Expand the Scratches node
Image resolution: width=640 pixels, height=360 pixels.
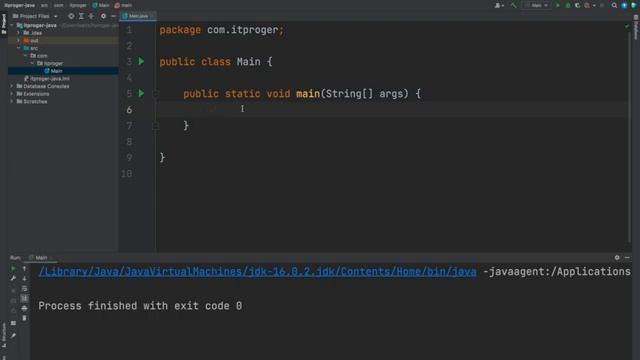[x=12, y=101]
